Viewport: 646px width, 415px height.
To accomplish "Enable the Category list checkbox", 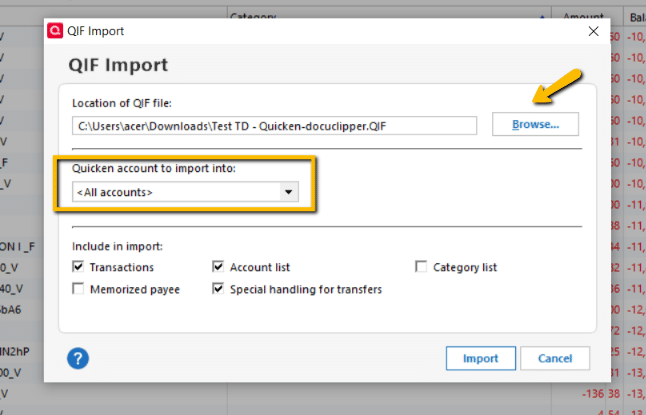I will pyautogui.click(x=421, y=267).
